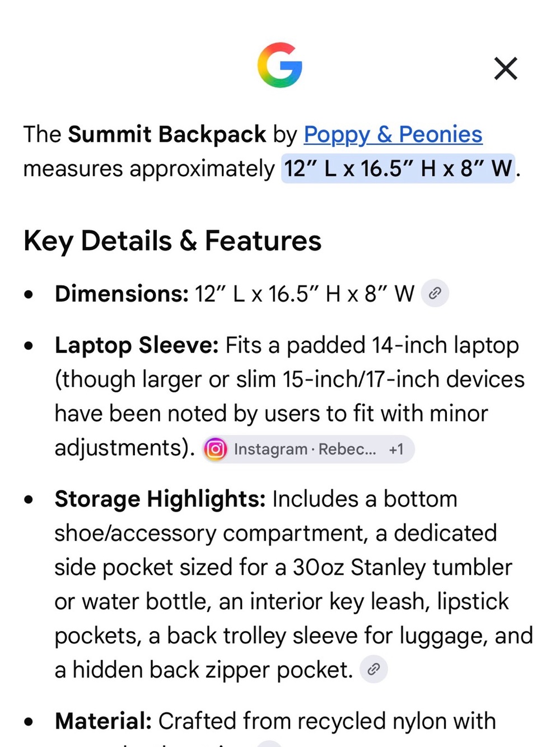Expand the +1 additional sources indicator
Viewport: 560px width, 747px height.
pyautogui.click(x=396, y=449)
